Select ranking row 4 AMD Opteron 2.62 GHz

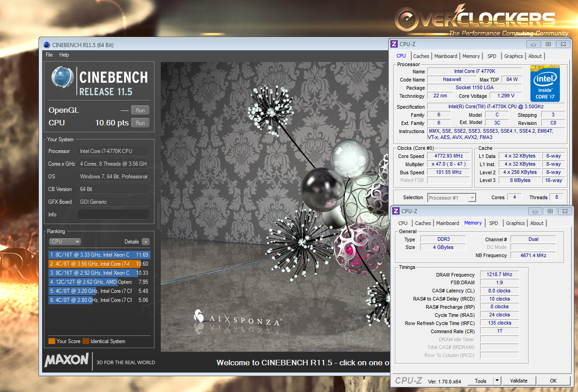(99, 282)
